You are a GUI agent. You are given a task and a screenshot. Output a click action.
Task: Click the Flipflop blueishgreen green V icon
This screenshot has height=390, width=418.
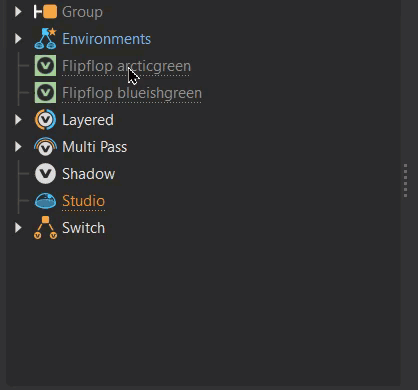pos(45,93)
